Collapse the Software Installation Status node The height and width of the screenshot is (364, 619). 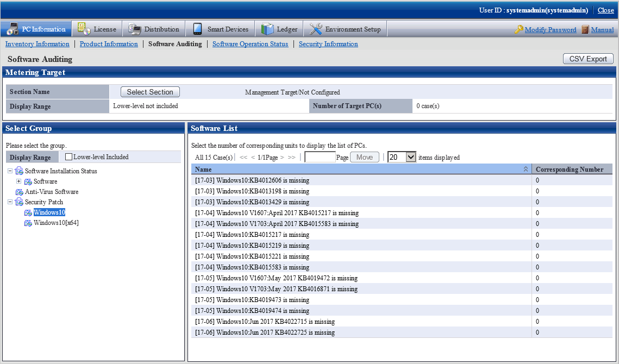coord(10,171)
